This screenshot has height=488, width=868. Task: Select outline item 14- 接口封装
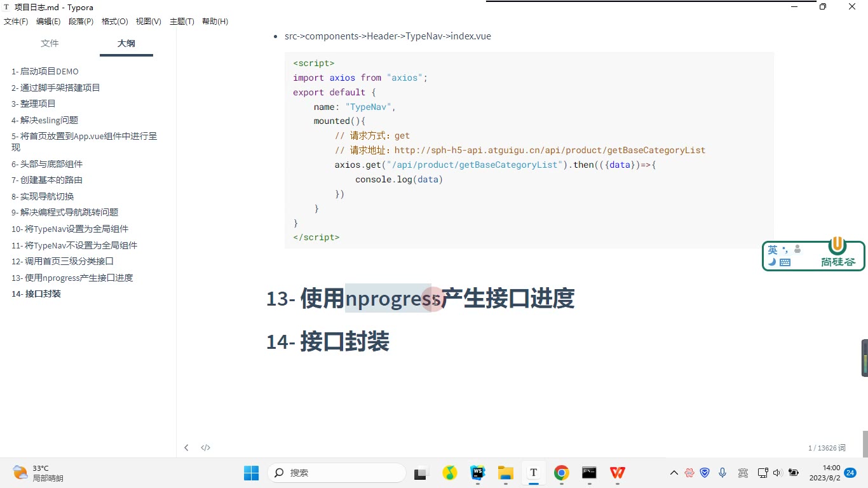(36, 294)
